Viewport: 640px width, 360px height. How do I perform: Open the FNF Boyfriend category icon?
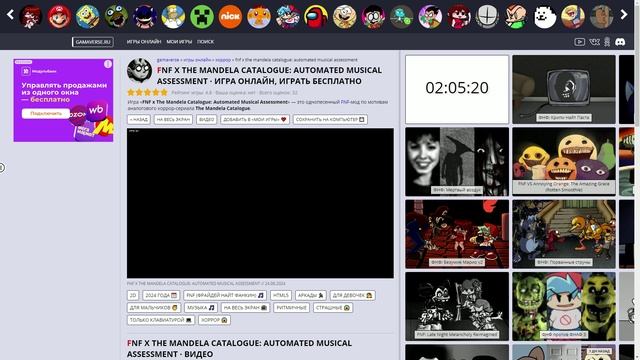(287, 17)
